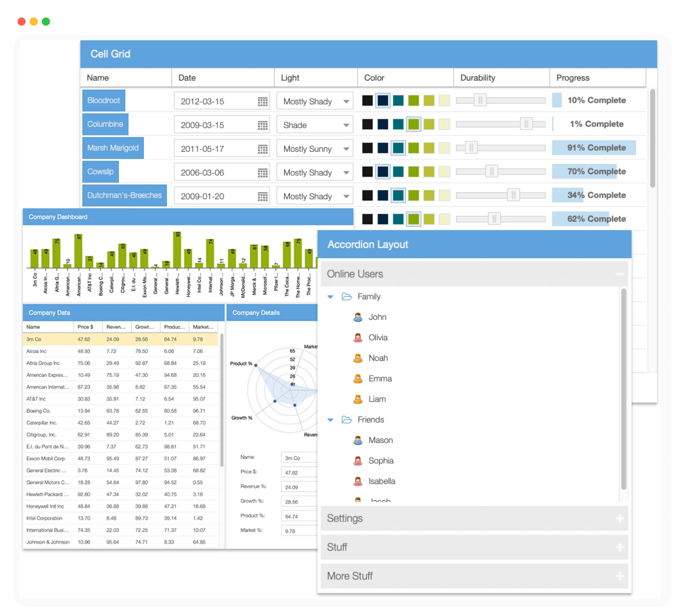Expand the Settings accordion plus icon
Screen dimensions: 688x616
[x=620, y=518]
